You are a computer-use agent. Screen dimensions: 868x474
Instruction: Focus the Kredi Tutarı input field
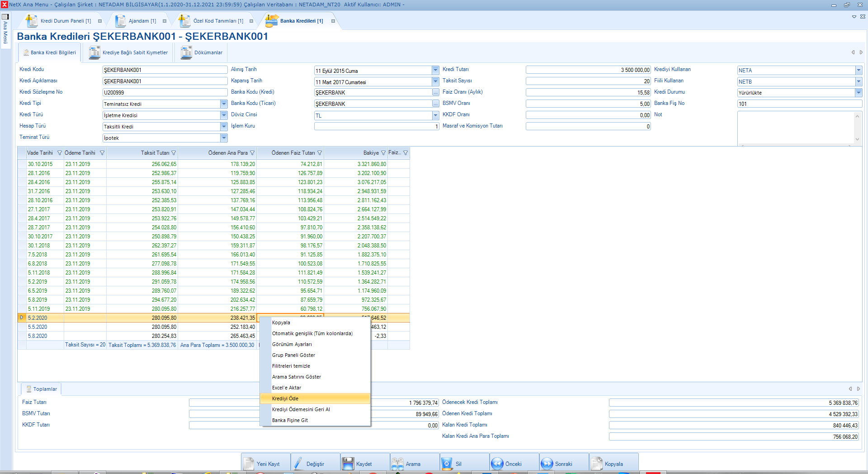click(x=588, y=70)
